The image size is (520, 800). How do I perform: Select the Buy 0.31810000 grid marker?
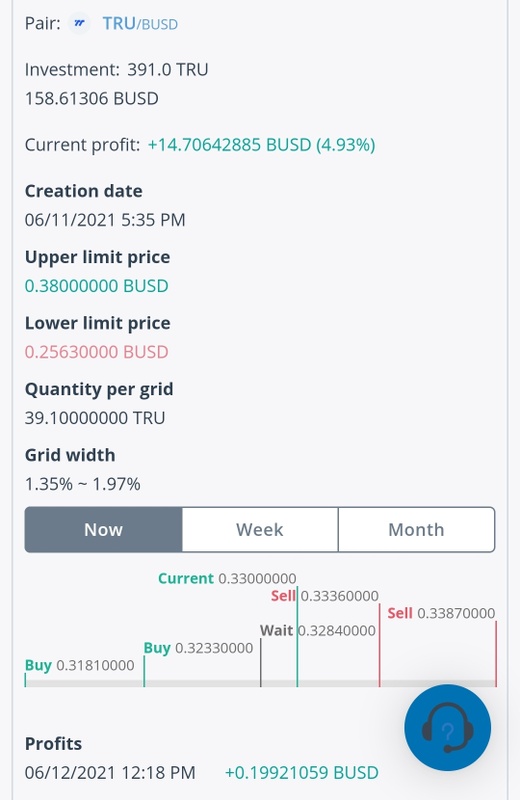pyautogui.click(x=80, y=665)
